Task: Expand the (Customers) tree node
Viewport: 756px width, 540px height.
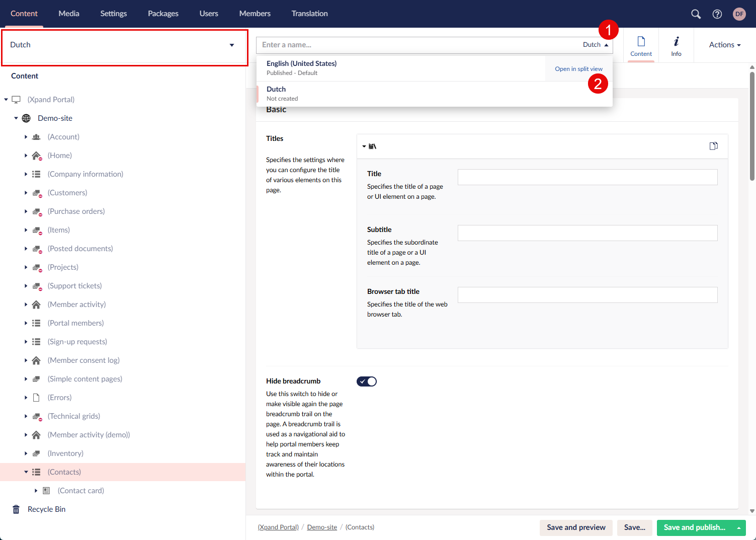Action: coord(26,193)
